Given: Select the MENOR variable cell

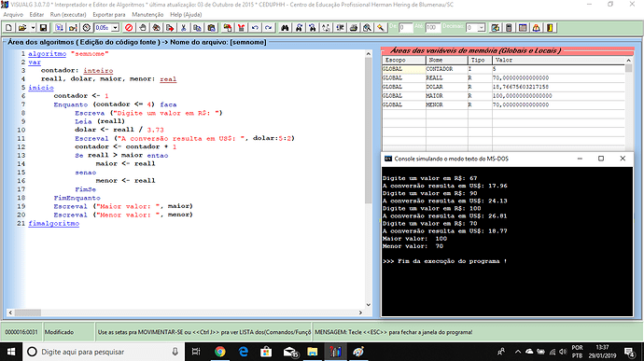Looking at the screenshot, I should tap(447, 105).
